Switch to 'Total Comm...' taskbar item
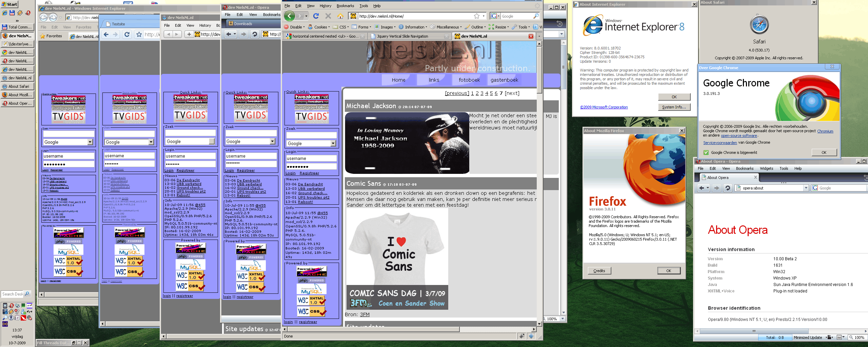 (x=17, y=27)
